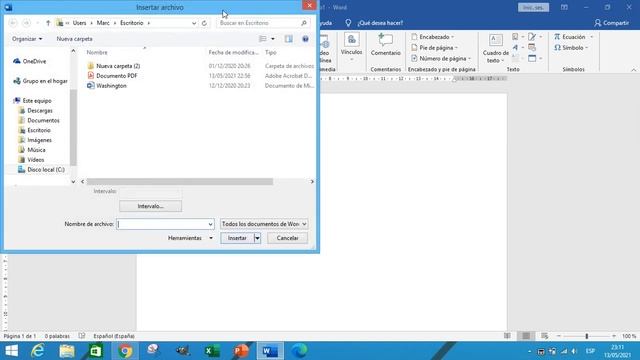The height and width of the screenshot is (360, 640).
Task: Select the Washington document
Action: click(107, 86)
